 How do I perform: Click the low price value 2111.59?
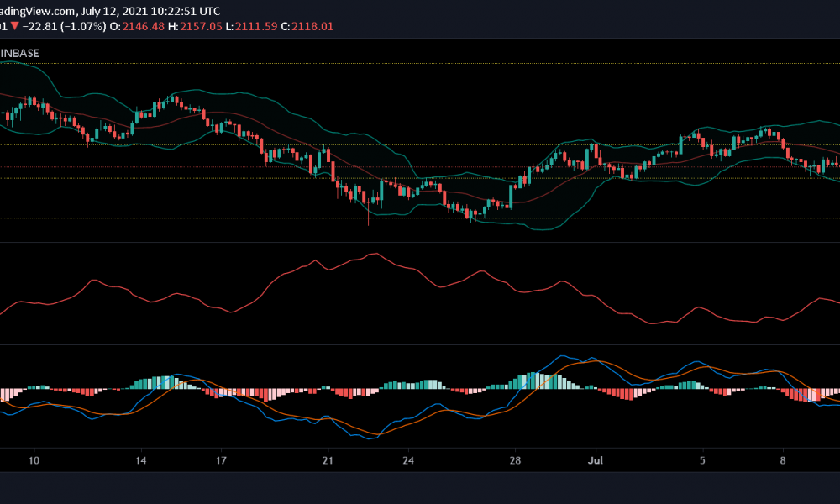click(256, 26)
